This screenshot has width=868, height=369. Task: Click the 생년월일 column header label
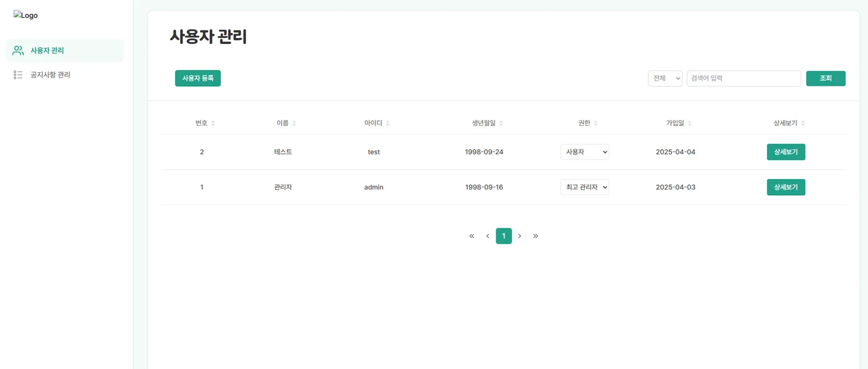(484, 123)
